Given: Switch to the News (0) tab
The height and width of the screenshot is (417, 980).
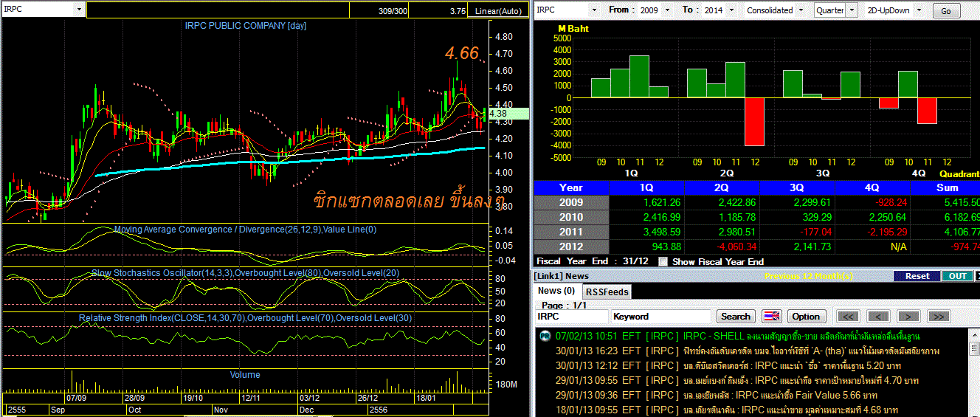Looking at the screenshot, I should coord(556,291).
